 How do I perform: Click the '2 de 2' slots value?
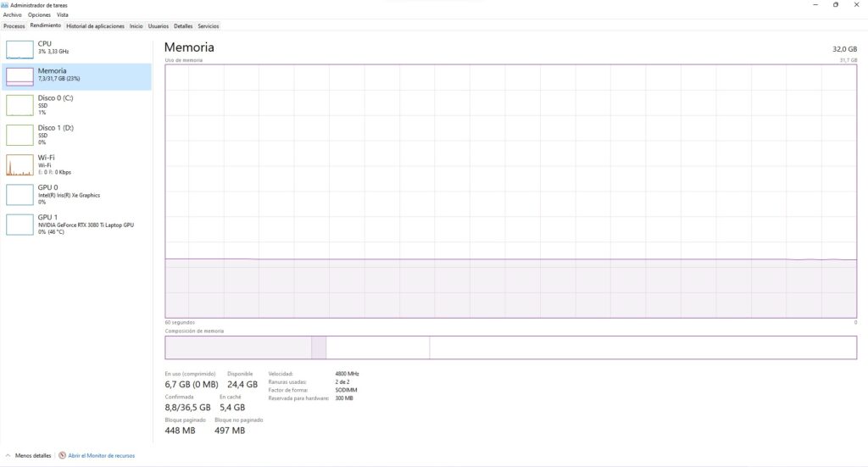(342, 381)
